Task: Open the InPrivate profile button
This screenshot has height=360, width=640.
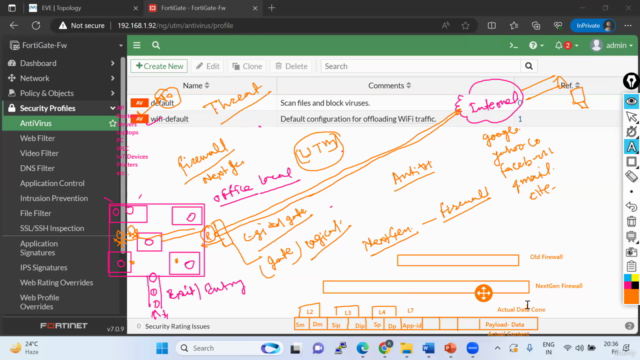Action: click(593, 26)
